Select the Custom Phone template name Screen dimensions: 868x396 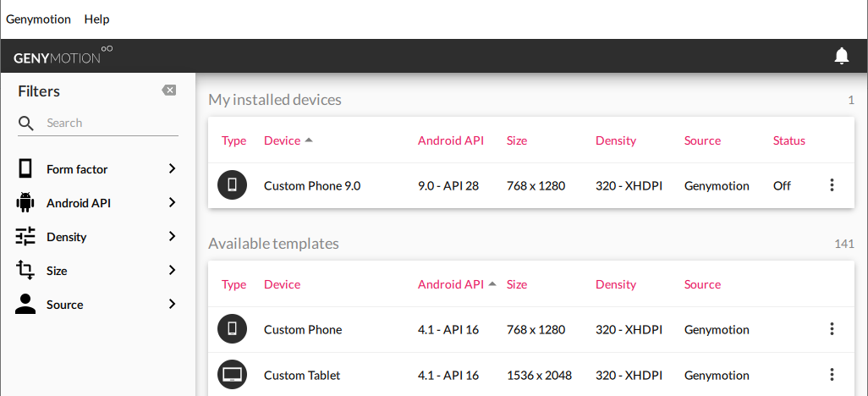[303, 330]
